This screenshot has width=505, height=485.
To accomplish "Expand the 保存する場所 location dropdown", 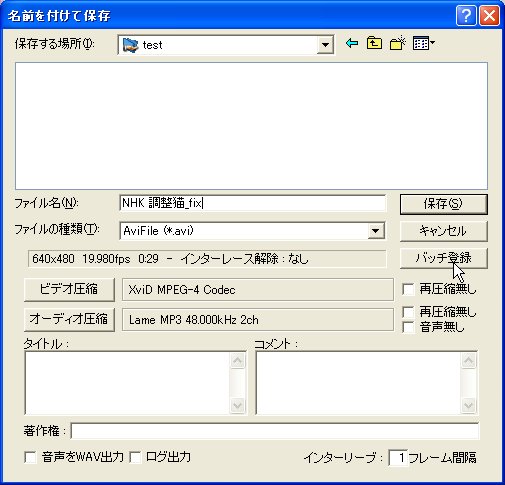I will coord(325,45).
